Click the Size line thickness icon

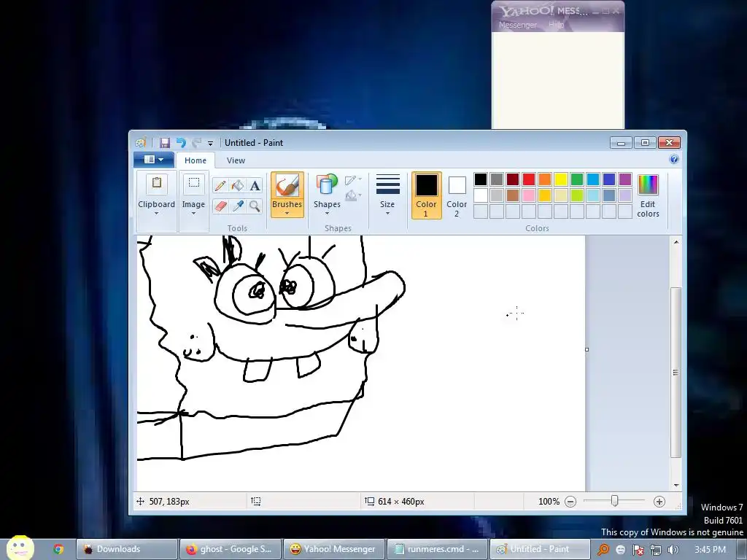tap(388, 184)
